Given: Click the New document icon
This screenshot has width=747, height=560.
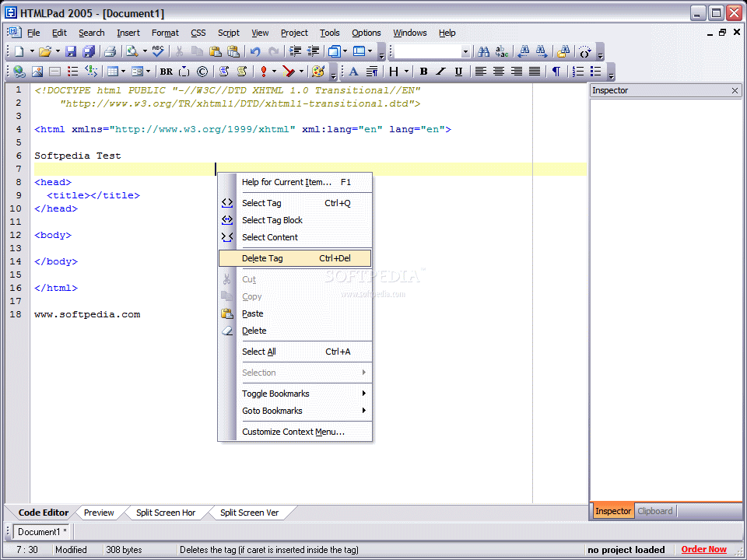Looking at the screenshot, I should click(19, 51).
